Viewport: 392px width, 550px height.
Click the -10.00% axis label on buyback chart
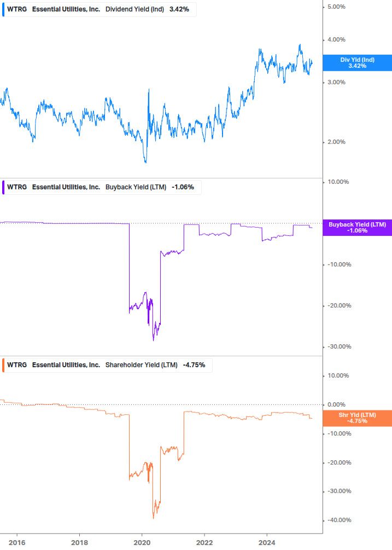(339, 265)
